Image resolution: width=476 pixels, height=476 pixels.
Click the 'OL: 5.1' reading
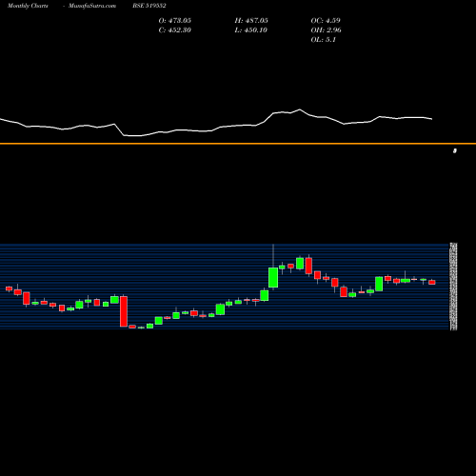(x=324, y=40)
